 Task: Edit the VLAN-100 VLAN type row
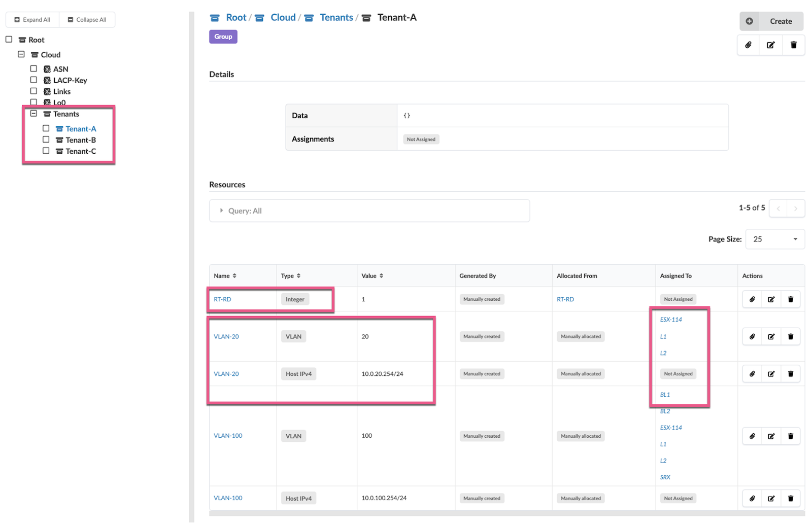(771, 436)
